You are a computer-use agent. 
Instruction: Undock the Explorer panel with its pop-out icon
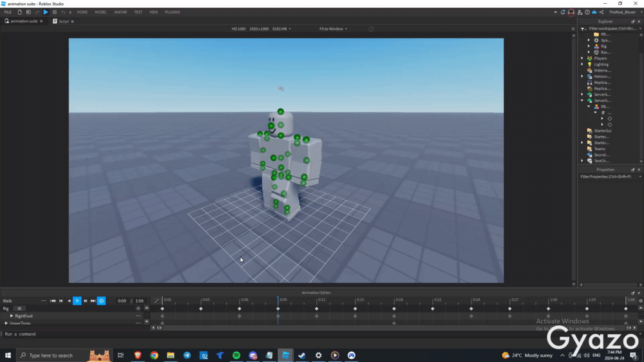click(x=633, y=21)
